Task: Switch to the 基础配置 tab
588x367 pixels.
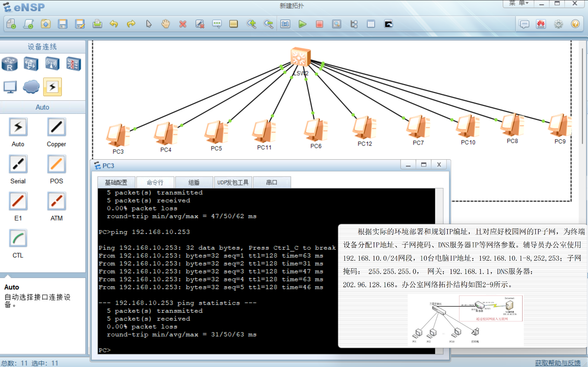Action: (x=116, y=182)
